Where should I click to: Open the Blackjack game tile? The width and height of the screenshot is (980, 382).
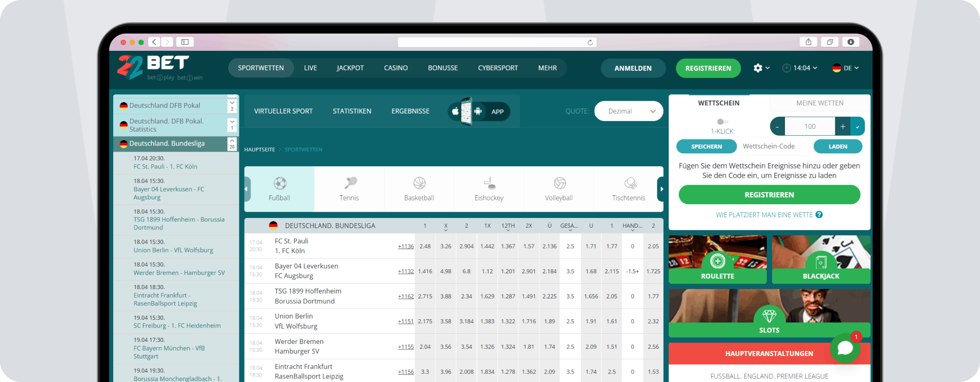pos(821,260)
